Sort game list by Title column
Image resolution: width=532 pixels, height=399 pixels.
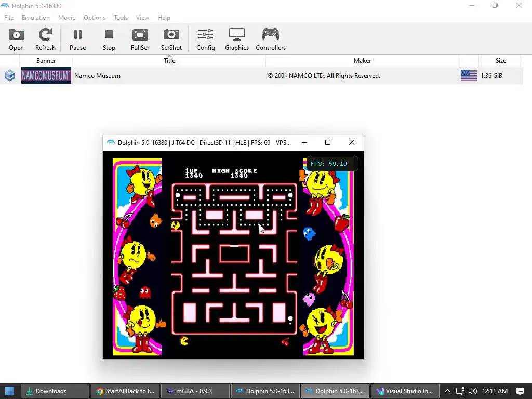coord(169,61)
